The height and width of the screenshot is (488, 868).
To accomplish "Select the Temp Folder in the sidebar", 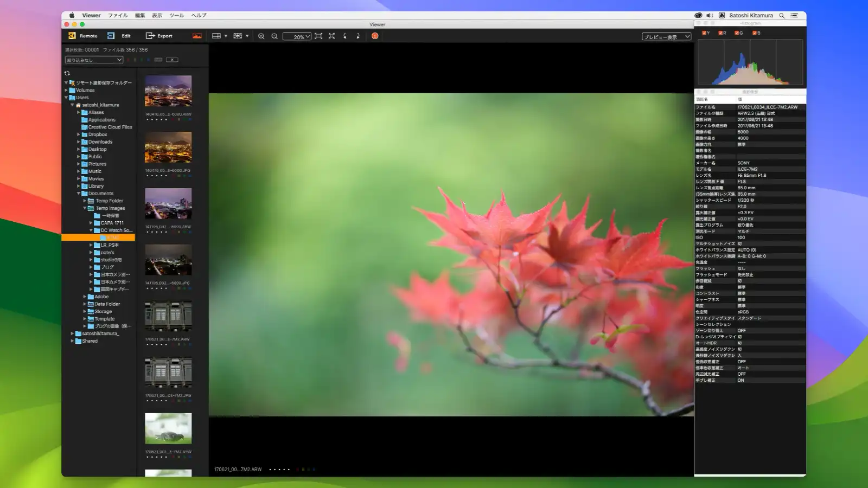I will [x=108, y=201].
